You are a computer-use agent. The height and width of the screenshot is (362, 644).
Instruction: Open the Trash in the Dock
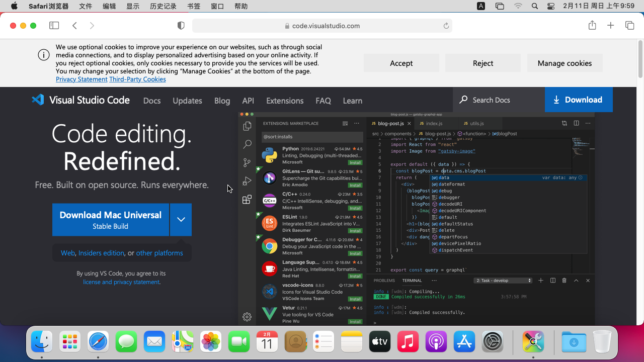(602, 342)
